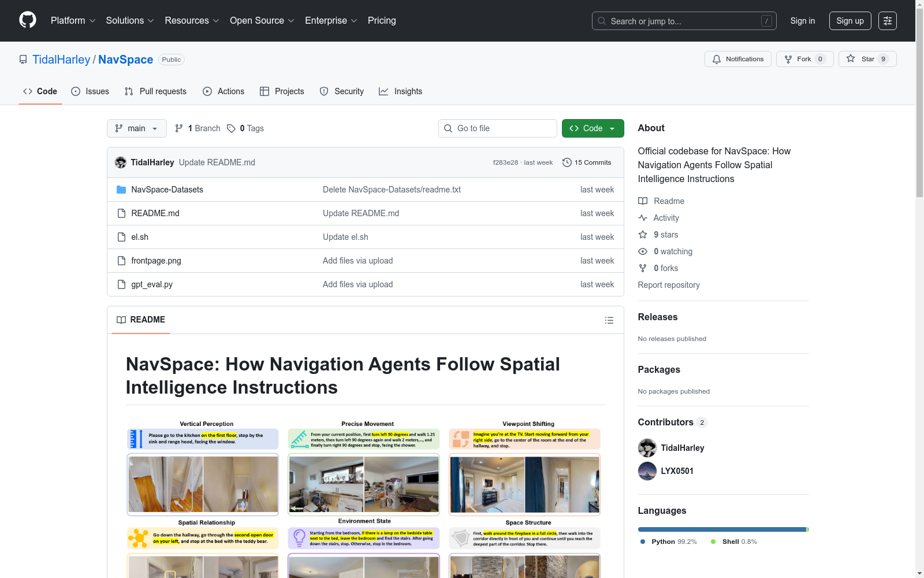The height and width of the screenshot is (578, 924).
Task: Click the search icon in the header search bar
Action: 602,21
